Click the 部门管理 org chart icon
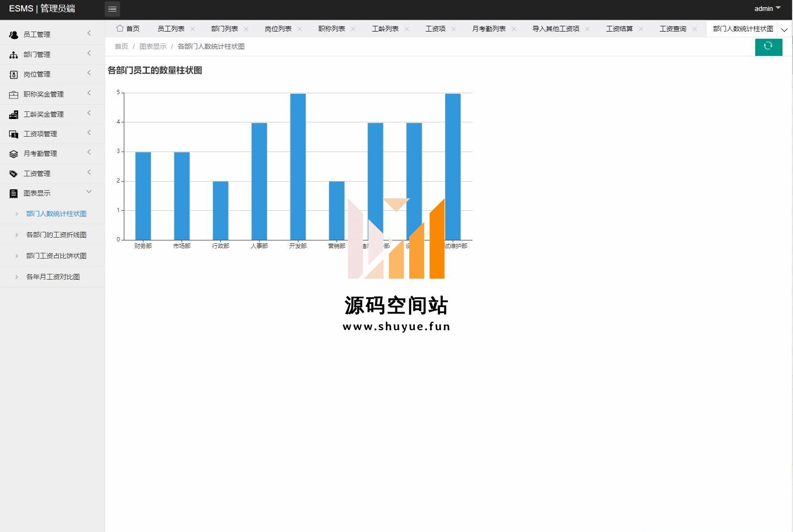Image resolution: width=793 pixels, height=532 pixels. tap(13, 55)
